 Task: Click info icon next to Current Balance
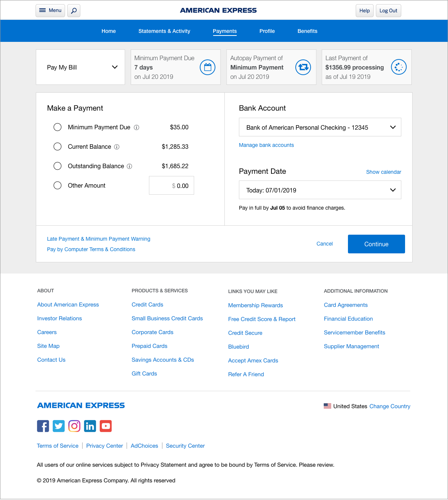[x=117, y=147]
